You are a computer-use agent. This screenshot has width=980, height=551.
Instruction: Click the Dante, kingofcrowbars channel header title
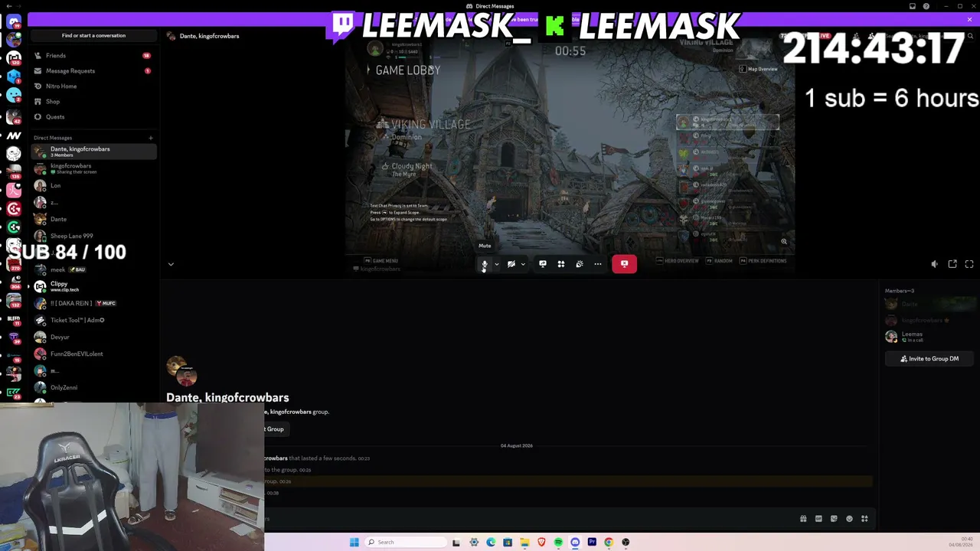click(209, 36)
